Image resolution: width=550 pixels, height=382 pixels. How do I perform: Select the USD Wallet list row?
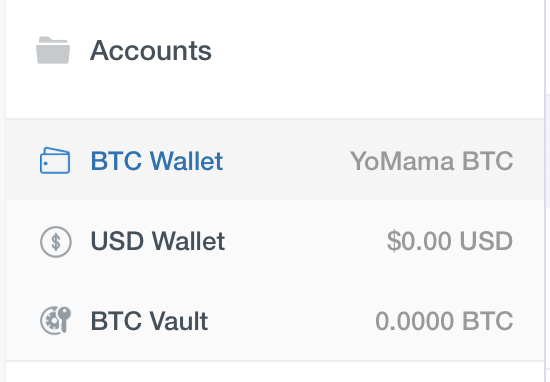pyautogui.click(x=275, y=241)
